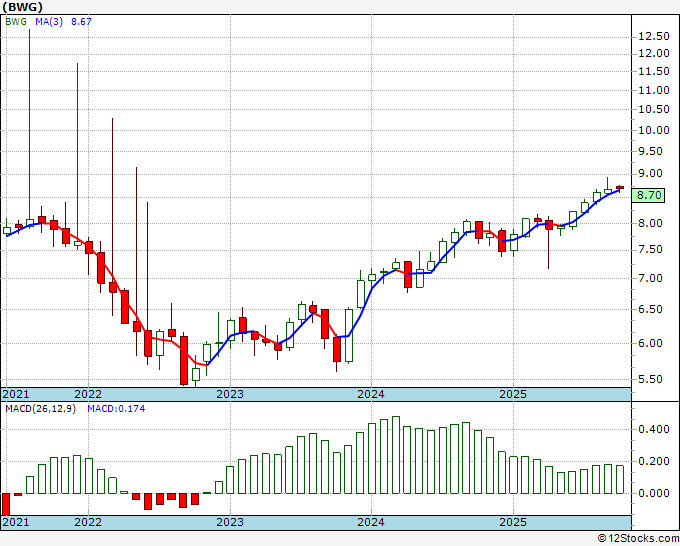Click the 12.50 price axis label
Screen dimensions: 680x546
tap(654, 36)
